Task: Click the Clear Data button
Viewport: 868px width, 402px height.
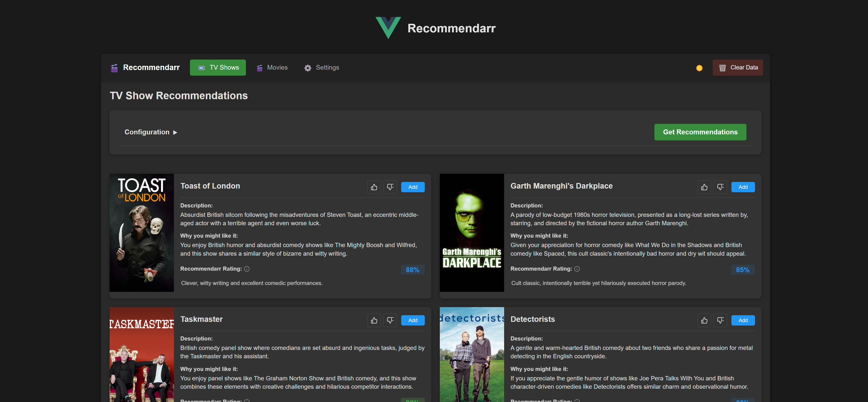Action: click(x=738, y=68)
